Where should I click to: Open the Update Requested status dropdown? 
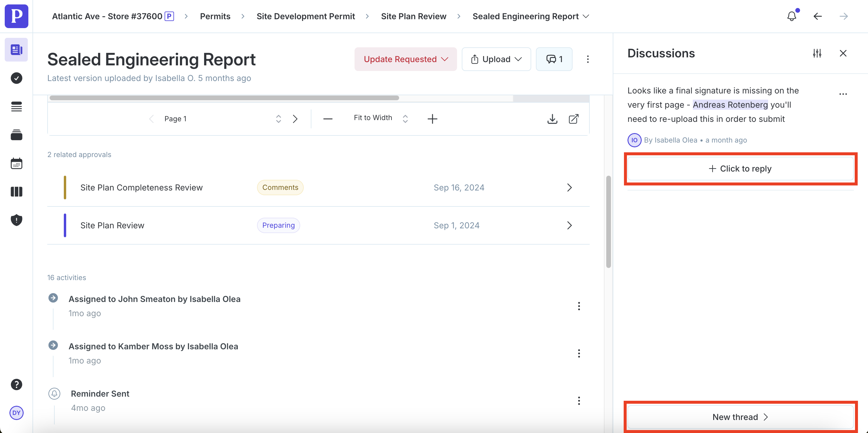pos(405,59)
